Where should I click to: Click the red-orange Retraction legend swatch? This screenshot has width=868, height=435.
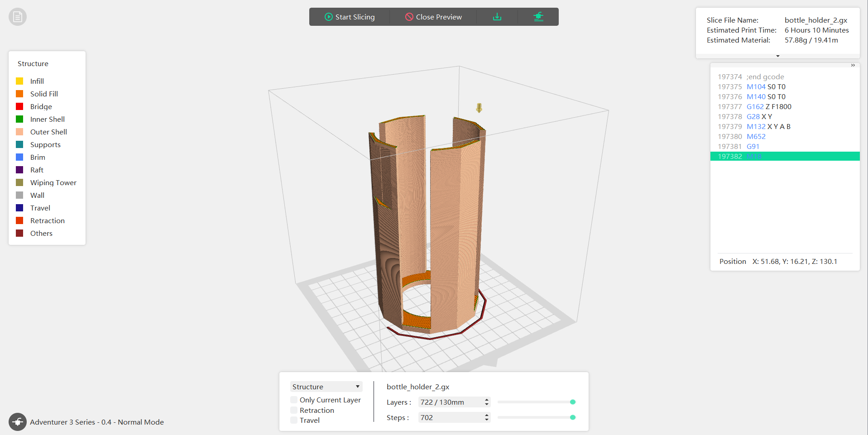click(19, 220)
